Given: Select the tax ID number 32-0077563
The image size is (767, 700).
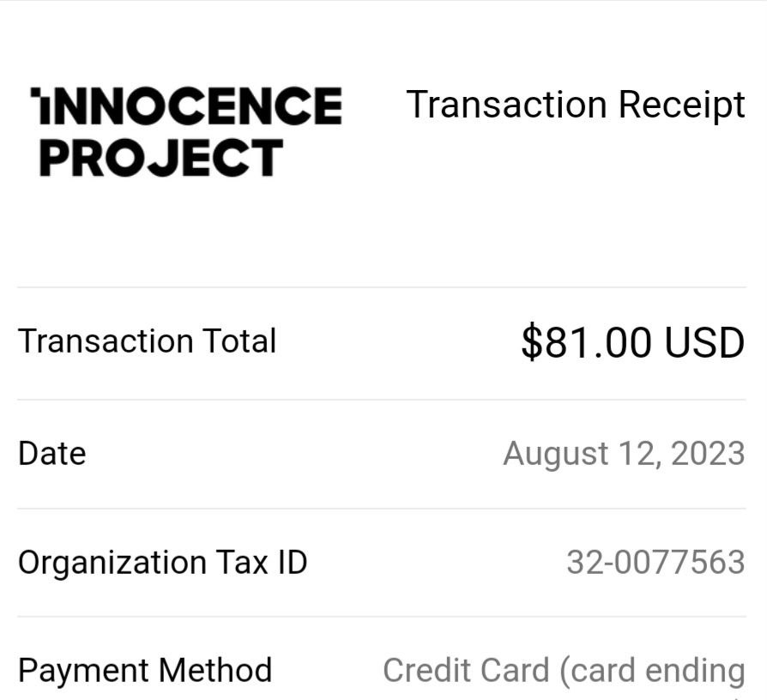Looking at the screenshot, I should pyautogui.click(x=656, y=562).
